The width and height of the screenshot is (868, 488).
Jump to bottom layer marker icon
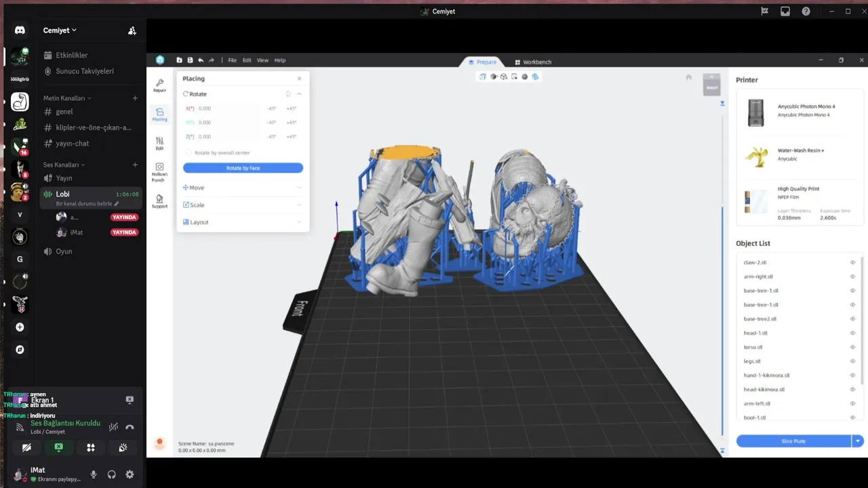point(722,451)
